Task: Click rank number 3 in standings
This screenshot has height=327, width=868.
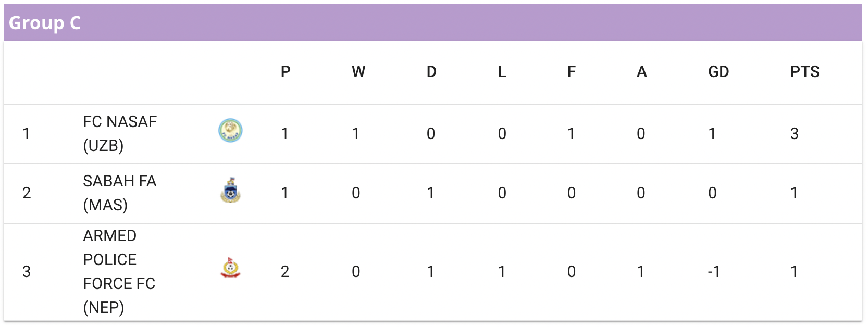Action: pyautogui.click(x=27, y=272)
